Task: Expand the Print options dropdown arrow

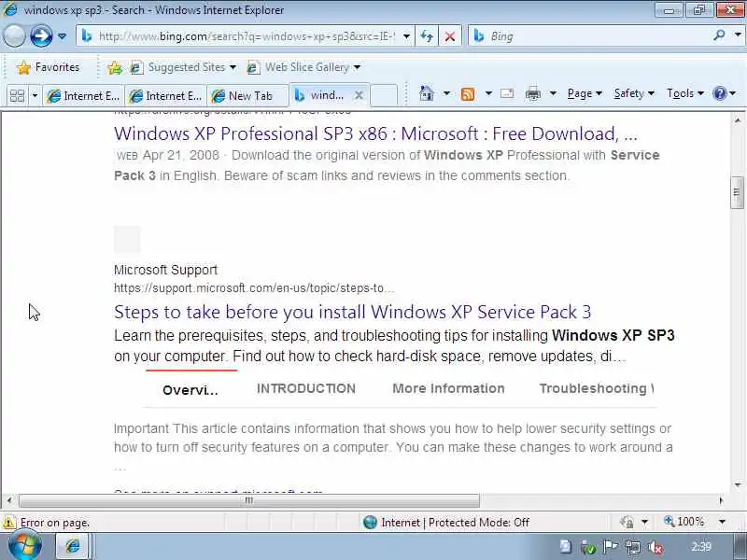Action: pyautogui.click(x=553, y=93)
